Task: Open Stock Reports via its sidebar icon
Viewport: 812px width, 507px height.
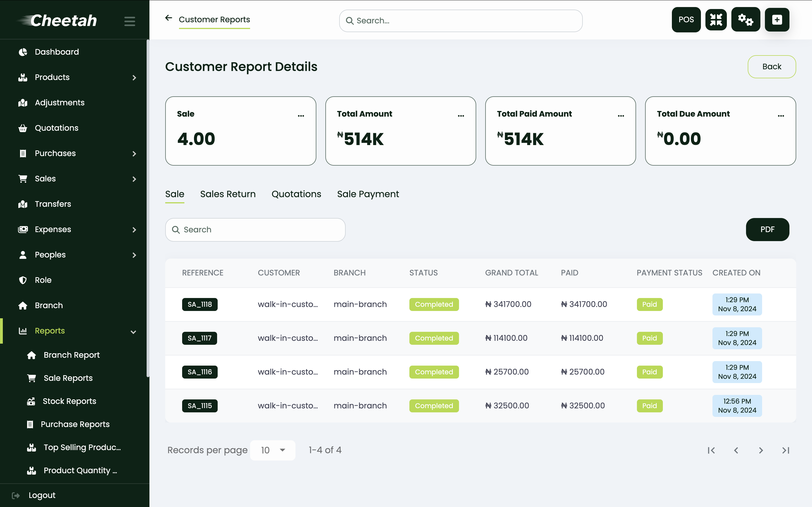Action: coord(31,401)
